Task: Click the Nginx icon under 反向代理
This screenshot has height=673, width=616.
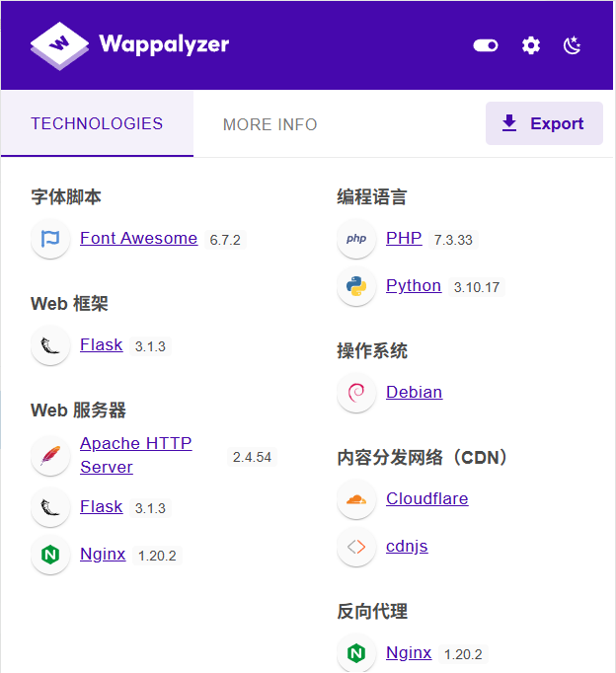Action: pos(356,653)
